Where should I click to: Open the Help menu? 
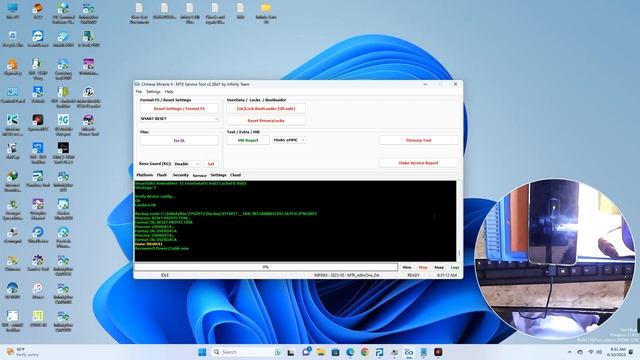point(169,91)
